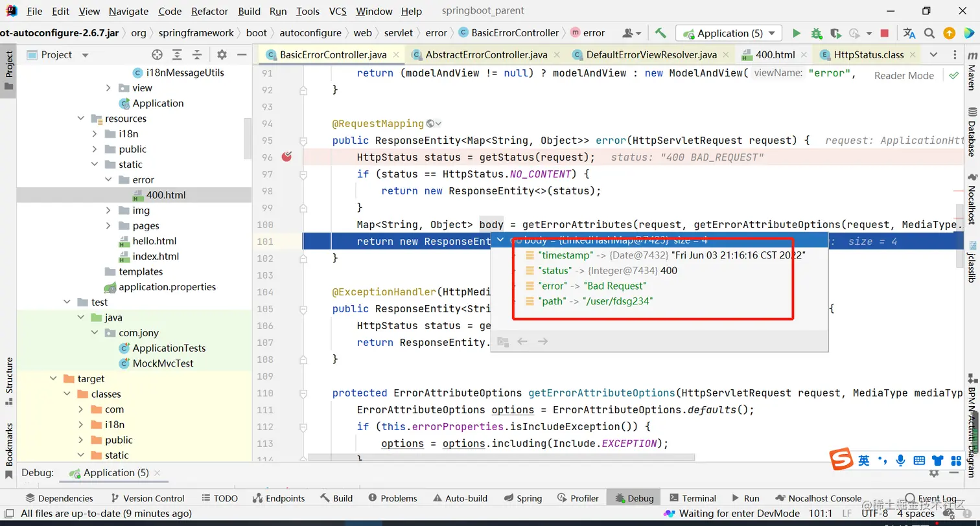Open the Navigate menu
Image resolution: width=980 pixels, height=526 pixels.
click(x=128, y=11)
